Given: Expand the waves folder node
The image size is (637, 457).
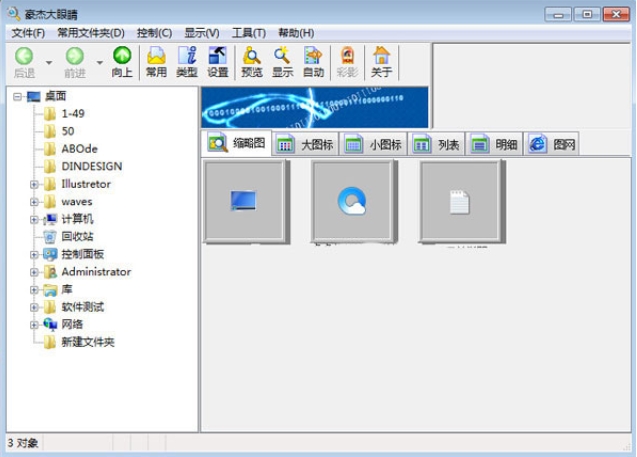Looking at the screenshot, I should pos(34,202).
